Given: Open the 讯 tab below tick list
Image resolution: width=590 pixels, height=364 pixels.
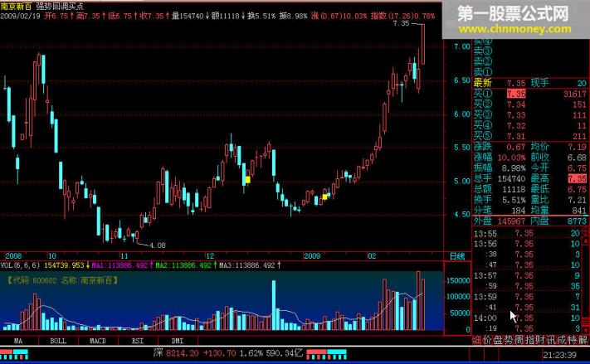Looking at the screenshot, I should (x=551, y=340).
